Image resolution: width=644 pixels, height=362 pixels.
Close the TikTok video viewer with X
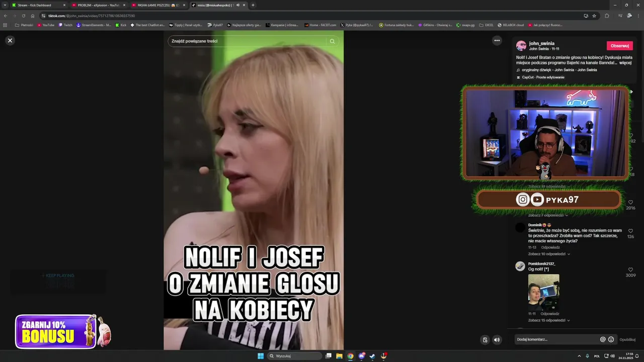pos(10,40)
